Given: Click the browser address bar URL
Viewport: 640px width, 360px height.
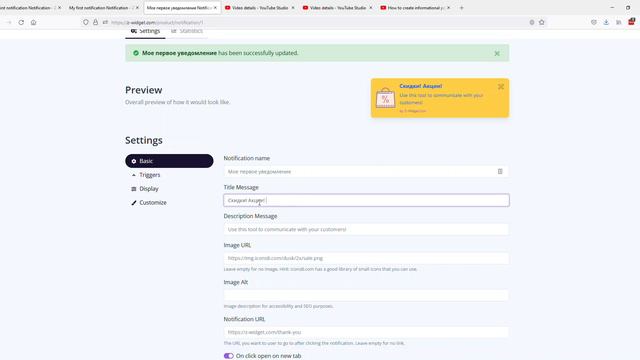Looking at the screenshot, I should (157, 22).
